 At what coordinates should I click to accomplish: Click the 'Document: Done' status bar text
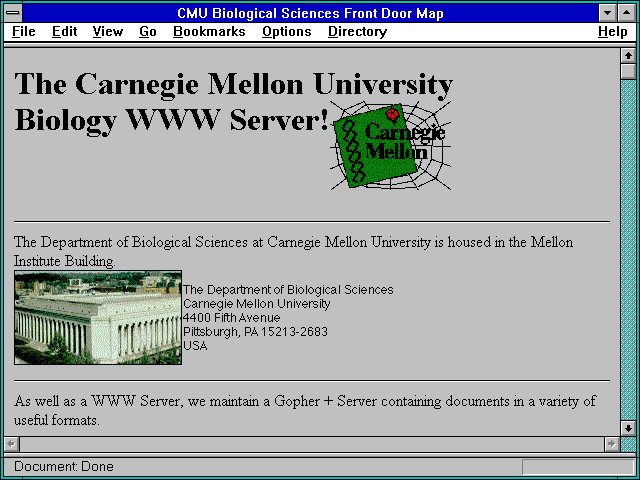click(64, 467)
